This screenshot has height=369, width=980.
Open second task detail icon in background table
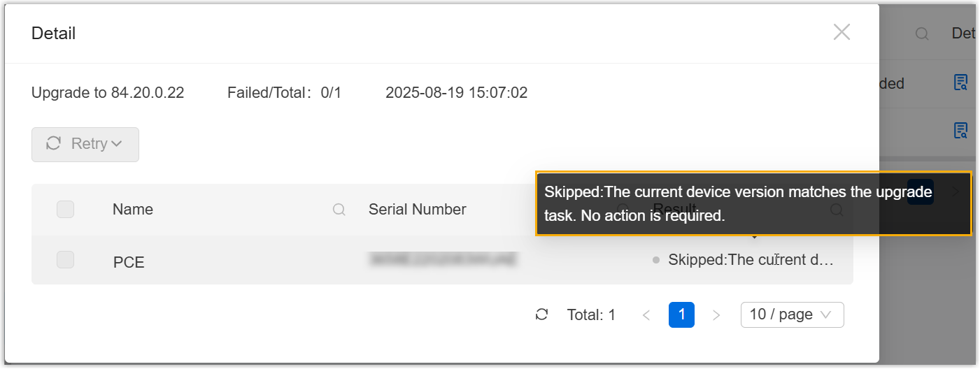(961, 130)
